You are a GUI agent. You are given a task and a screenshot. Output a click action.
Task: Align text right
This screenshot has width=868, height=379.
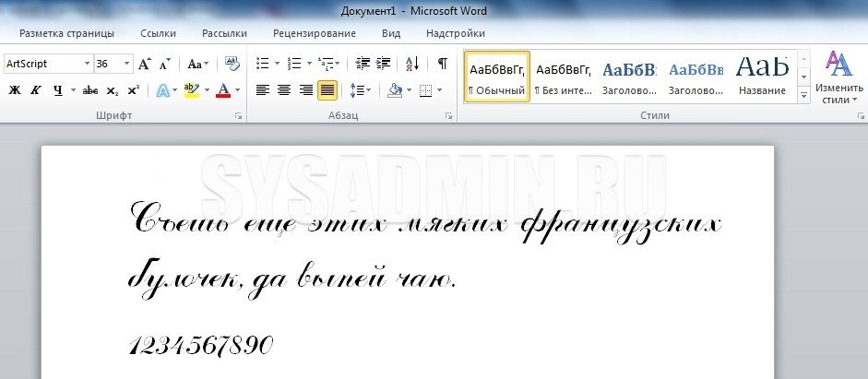tap(305, 90)
